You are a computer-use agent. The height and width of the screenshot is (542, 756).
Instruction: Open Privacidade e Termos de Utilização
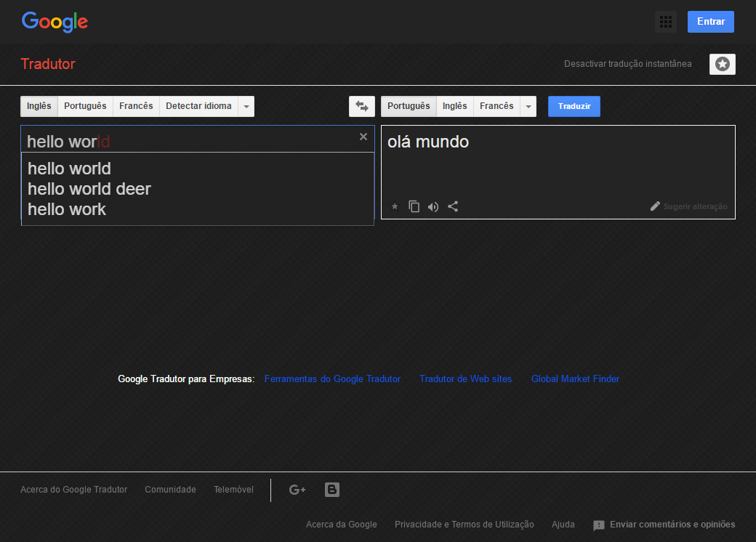click(x=465, y=524)
